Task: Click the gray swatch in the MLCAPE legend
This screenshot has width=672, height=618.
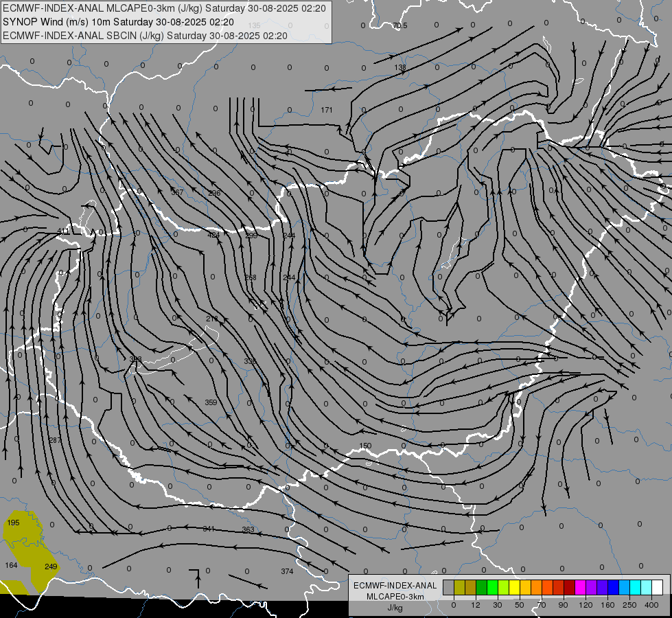Action: (449, 587)
